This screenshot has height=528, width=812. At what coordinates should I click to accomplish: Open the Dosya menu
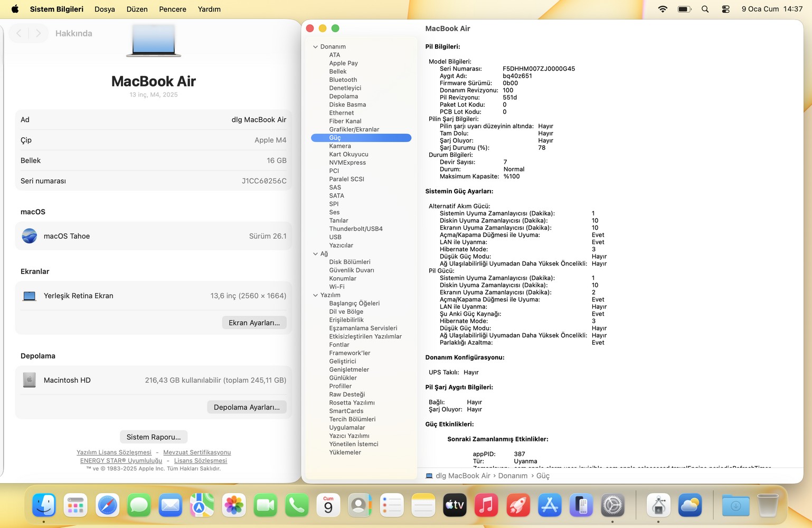click(105, 9)
